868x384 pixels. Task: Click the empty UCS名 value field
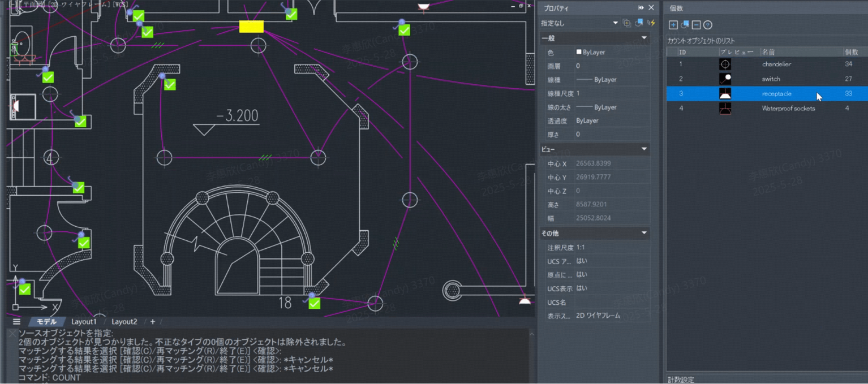(x=612, y=302)
